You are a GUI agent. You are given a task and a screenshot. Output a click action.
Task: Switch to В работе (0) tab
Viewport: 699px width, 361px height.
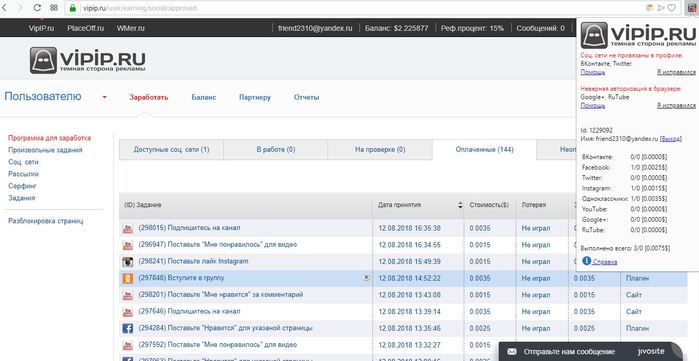point(275,150)
